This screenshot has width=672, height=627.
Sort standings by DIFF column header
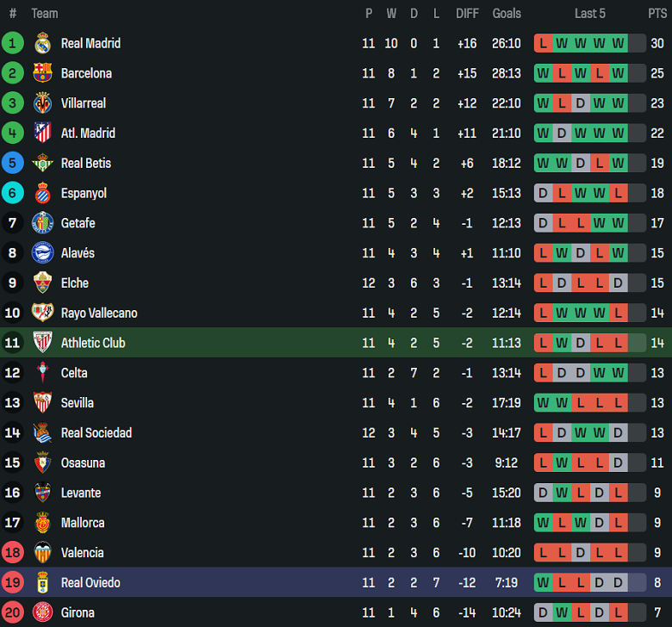coord(467,13)
